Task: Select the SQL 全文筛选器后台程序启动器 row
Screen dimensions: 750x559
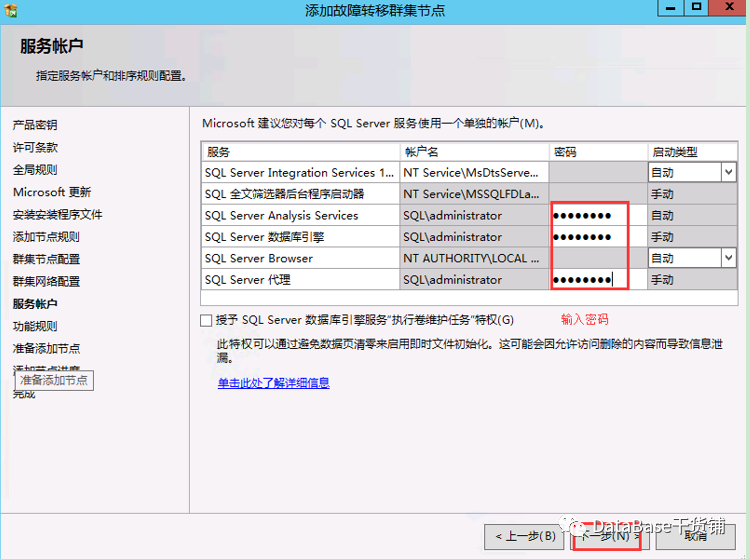Action: [469, 194]
